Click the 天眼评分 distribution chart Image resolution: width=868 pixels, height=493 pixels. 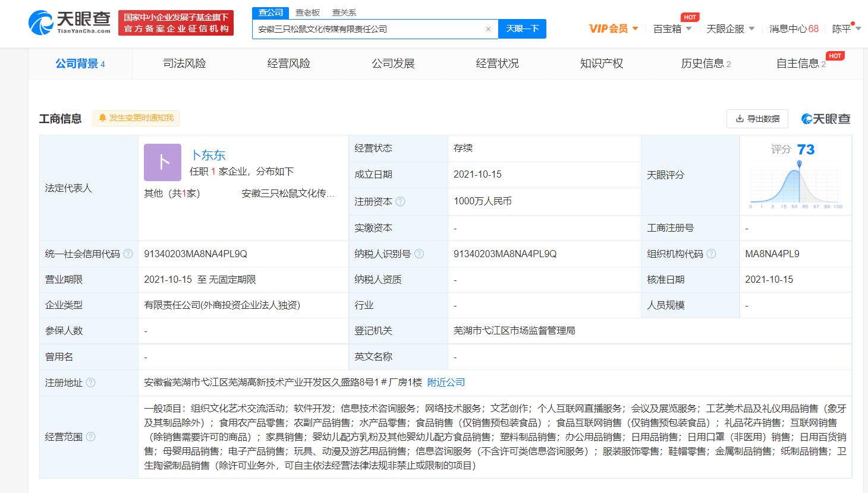pos(795,185)
